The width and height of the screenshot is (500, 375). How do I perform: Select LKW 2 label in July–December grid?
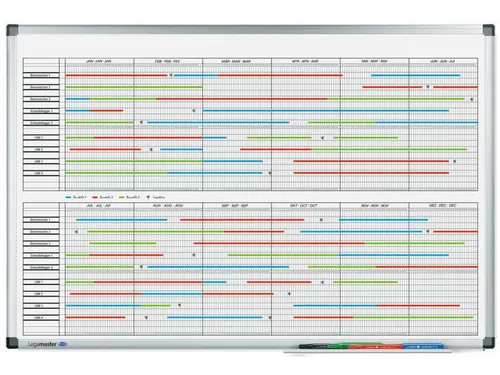pos(41,294)
